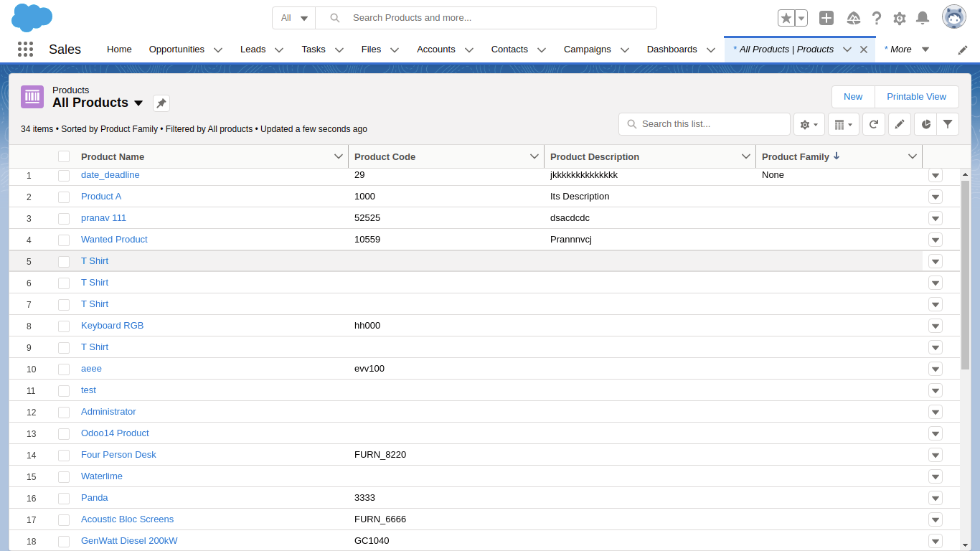Refresh the product list
The width and height of the screenshot is (980, 551).
tap(874, 124)
